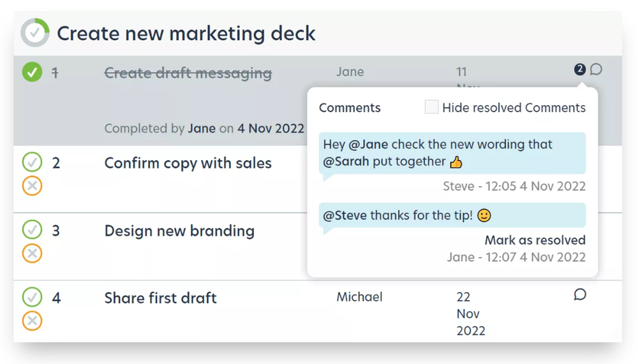Image resolution: width=638 pixels, height=364 pixels.
Task: Click the comment count badge showing 2
Action: pyautogui.click(x=579, y=69)
